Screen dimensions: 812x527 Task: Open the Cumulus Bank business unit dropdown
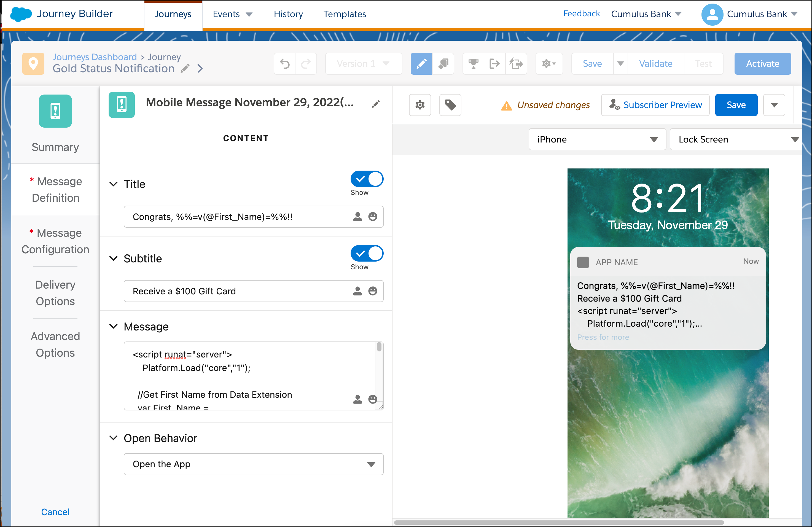point(646,14)
